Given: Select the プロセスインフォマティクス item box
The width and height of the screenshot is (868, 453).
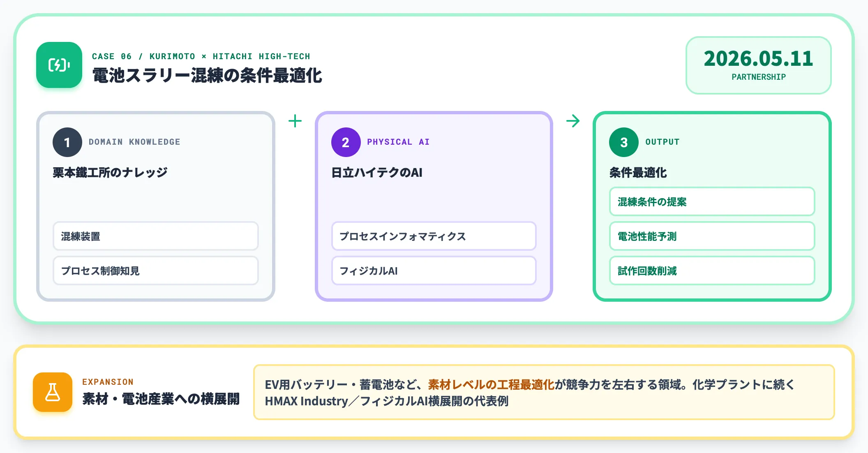Looking at the screenshot, I should click(x=434, y=236).
